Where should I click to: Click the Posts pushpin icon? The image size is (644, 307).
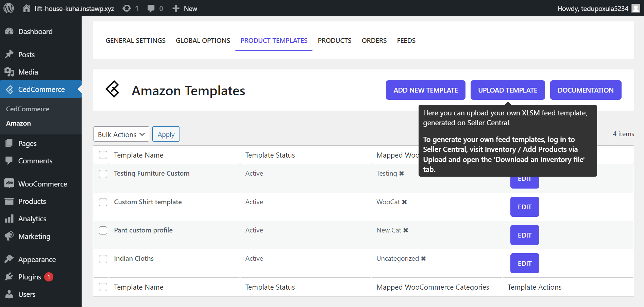9,54
